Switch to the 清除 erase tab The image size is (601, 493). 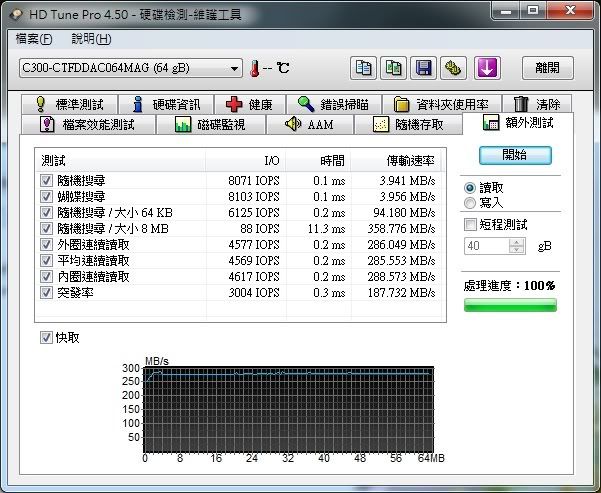pos(537,104)
